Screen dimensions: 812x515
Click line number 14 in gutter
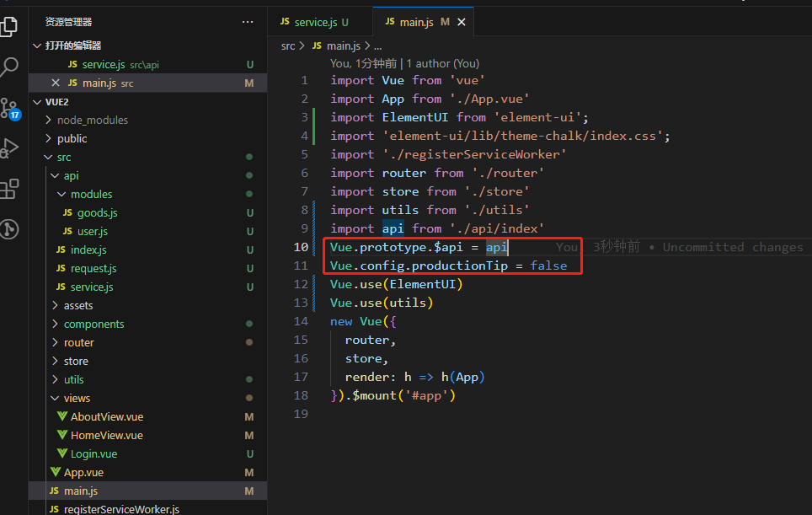[301, 321]
